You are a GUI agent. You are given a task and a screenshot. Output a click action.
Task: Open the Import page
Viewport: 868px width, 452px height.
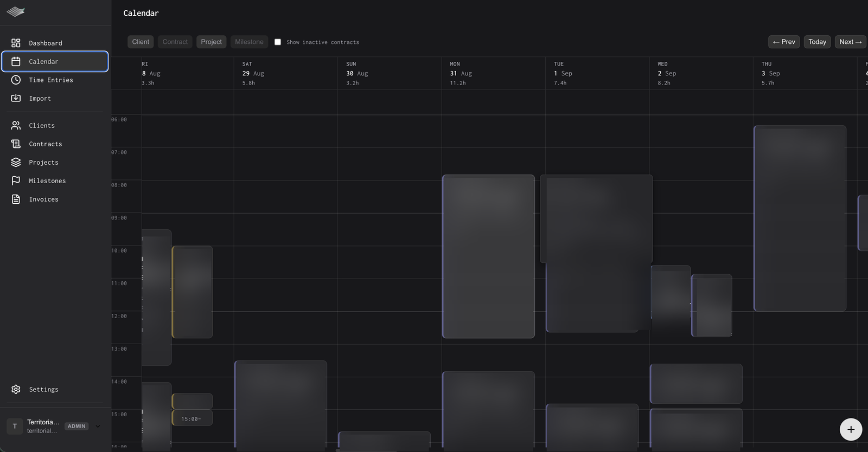pos(40,98)
